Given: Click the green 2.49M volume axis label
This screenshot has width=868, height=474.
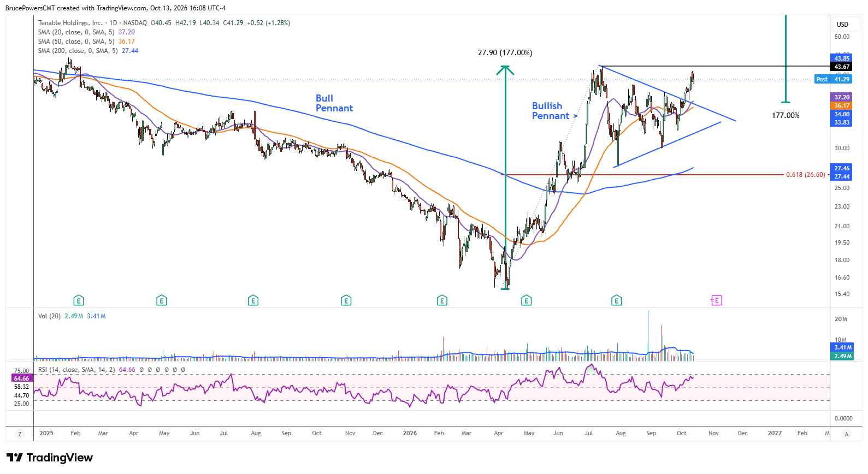Looking at the screenshot, I should point(843,356).
